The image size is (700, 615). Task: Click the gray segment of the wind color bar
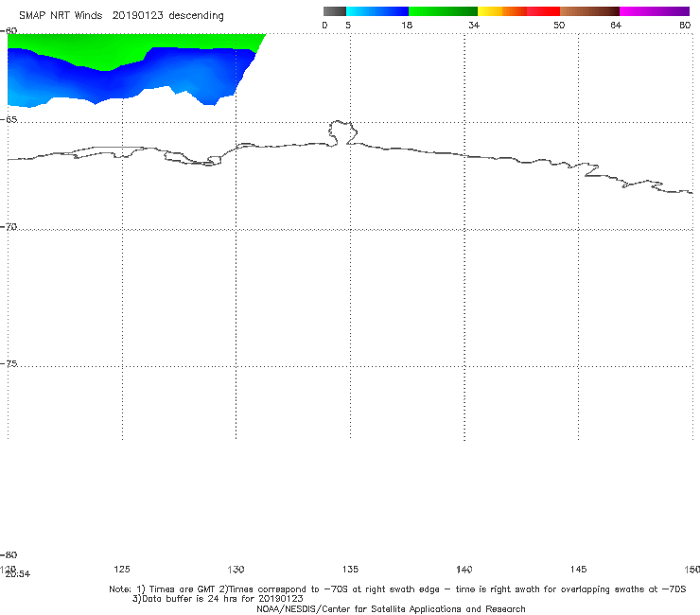pos(335,11)
